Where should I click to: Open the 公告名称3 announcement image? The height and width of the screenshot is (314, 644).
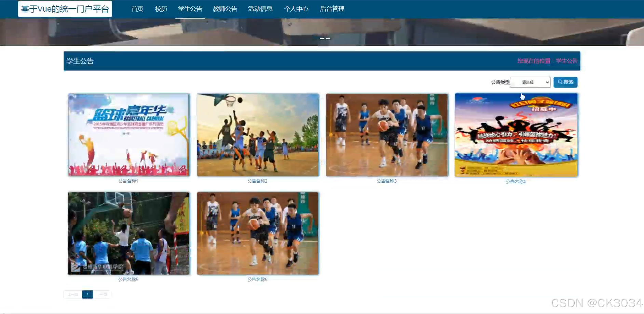(x=387, y=135)
